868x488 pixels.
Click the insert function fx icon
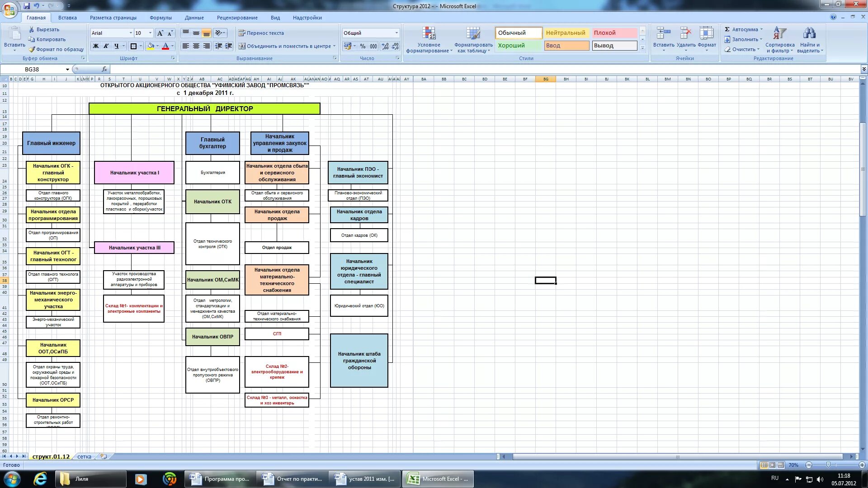104,69
